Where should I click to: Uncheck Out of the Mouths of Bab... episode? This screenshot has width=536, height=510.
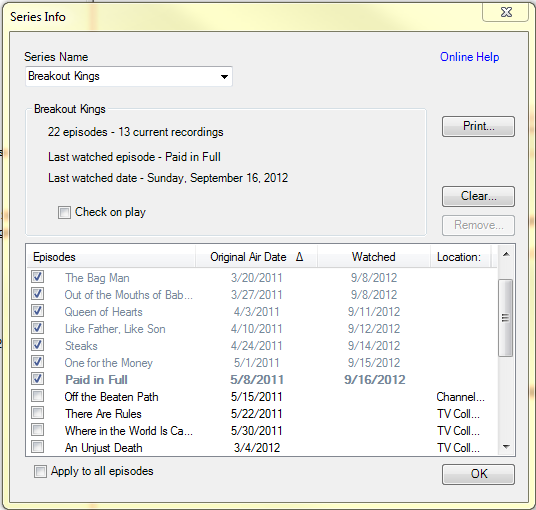point(37,294)
